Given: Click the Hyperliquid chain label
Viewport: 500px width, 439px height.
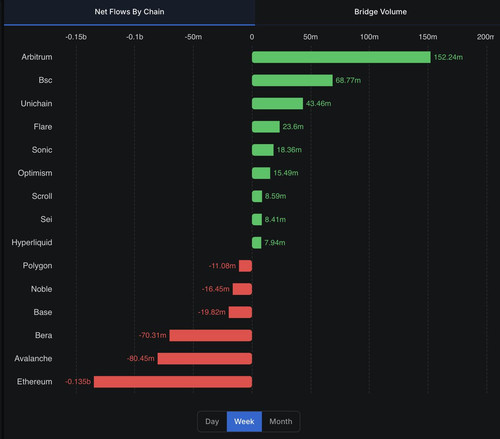Looking at the screenshot, I should coord(32,243).
